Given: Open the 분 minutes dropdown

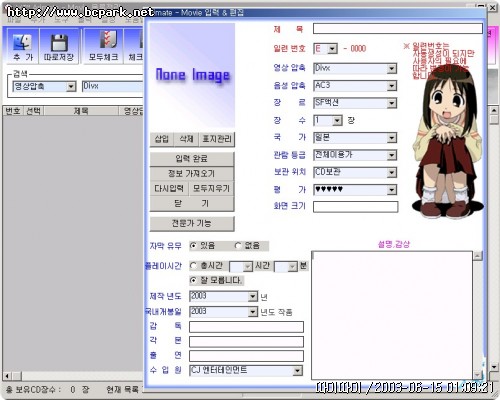Looking at the screenshot, I should 292,267.
